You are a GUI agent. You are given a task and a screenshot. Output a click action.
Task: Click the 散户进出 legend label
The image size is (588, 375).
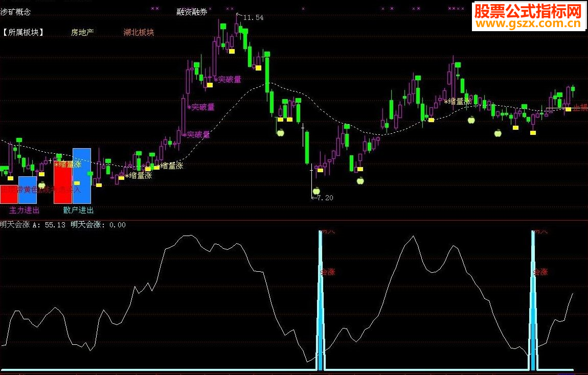[x=78, y=210]
